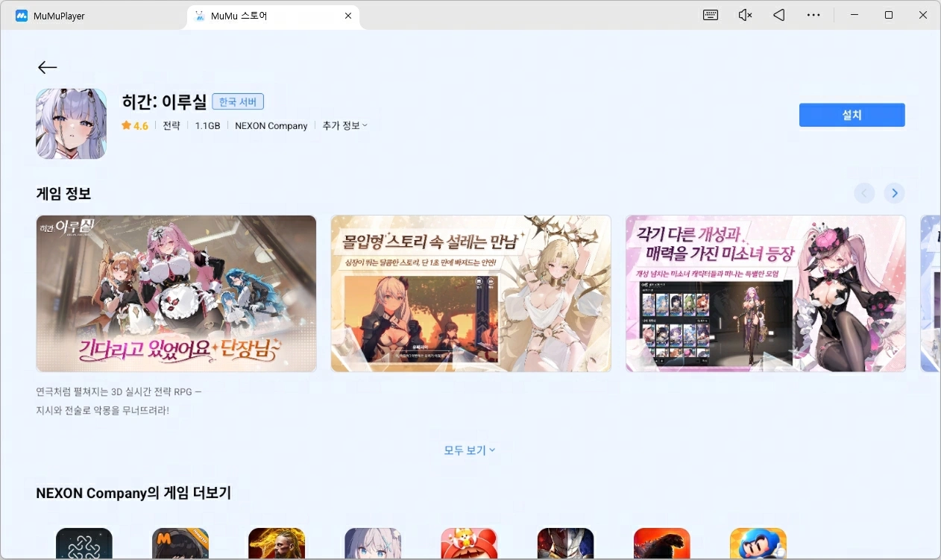This screenshot has height=560, width=941.
Task: Click the triangular back navigation icon in title bar
Action: click(x=778, y=15)
